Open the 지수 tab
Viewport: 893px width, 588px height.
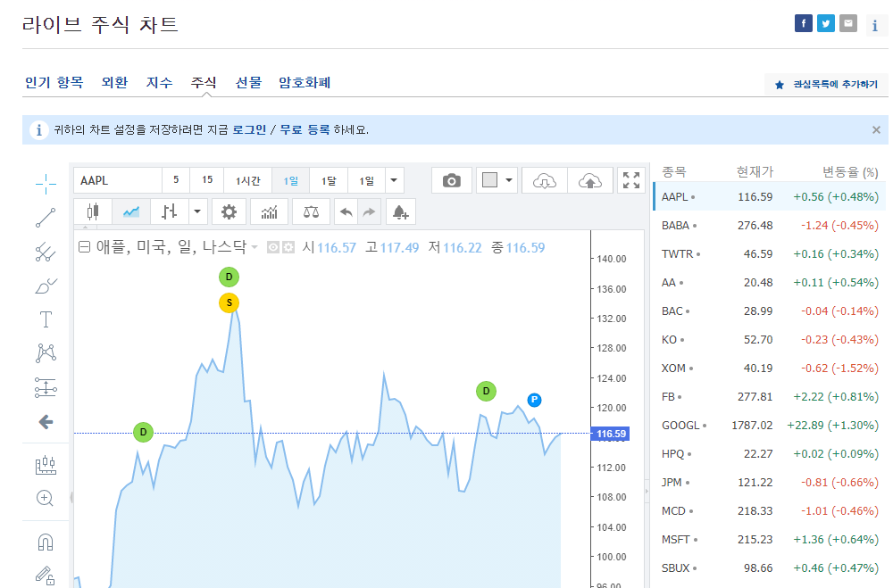coord(159,83)
